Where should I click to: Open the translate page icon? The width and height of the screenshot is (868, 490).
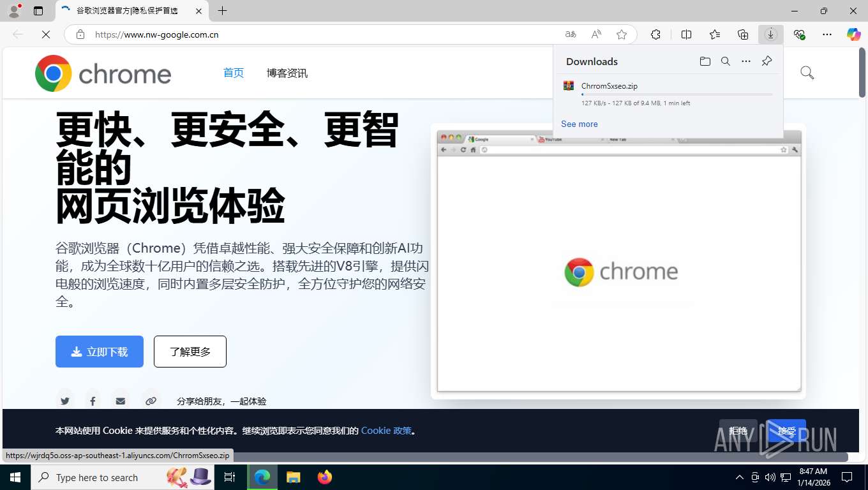tap(571, 34)
